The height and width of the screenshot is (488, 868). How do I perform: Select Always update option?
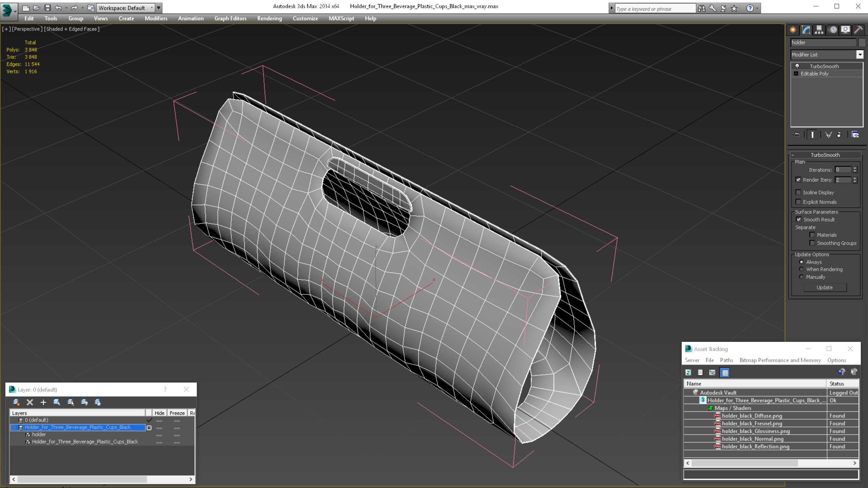(x=802, y=262)
